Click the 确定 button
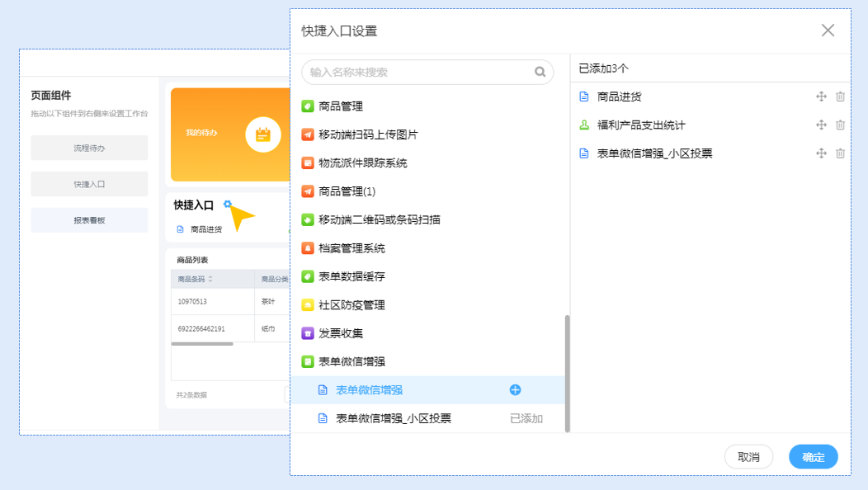Image resolution: width=868 pixels, height=490 pixels. 813,457
